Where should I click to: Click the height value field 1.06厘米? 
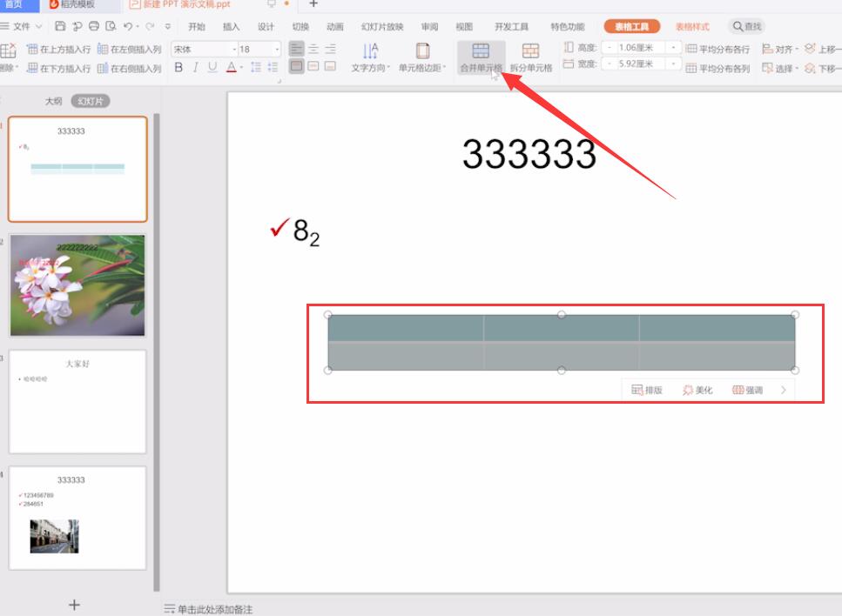click(640, 48)
